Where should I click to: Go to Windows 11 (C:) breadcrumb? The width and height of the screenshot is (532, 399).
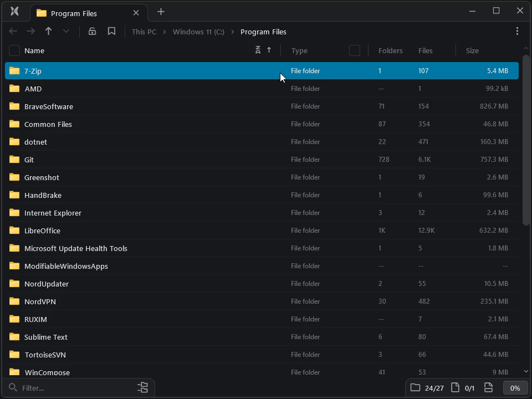198,32
